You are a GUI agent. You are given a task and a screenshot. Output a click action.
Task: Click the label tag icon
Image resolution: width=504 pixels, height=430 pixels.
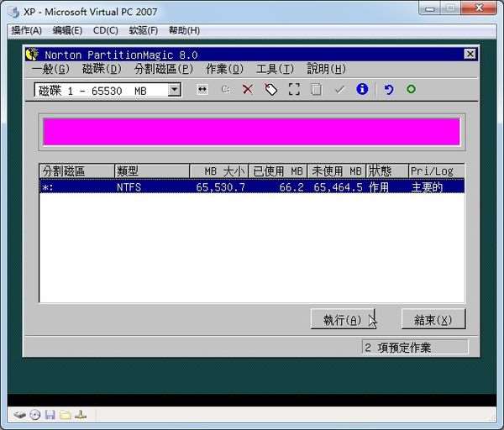click(270, 89)
